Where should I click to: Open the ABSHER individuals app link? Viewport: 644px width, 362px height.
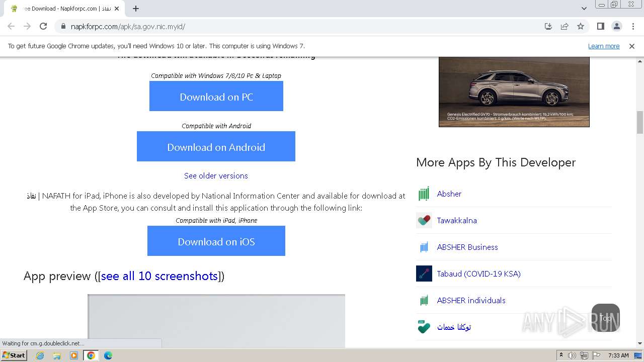471,300
